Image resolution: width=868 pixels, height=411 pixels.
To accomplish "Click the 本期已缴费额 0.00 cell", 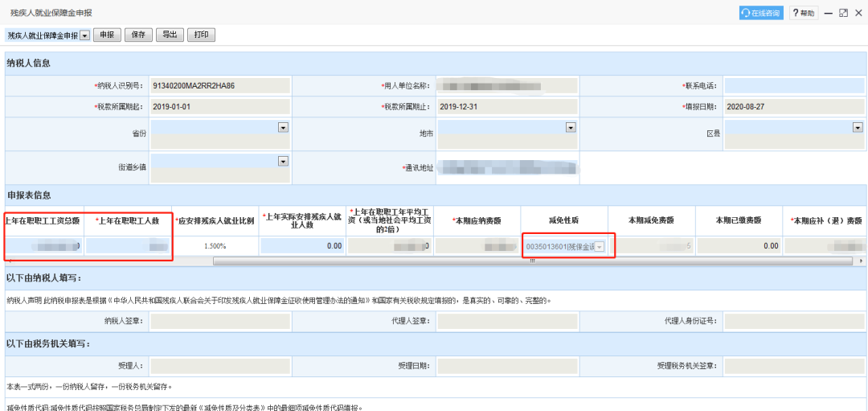I will pos(739,246).
